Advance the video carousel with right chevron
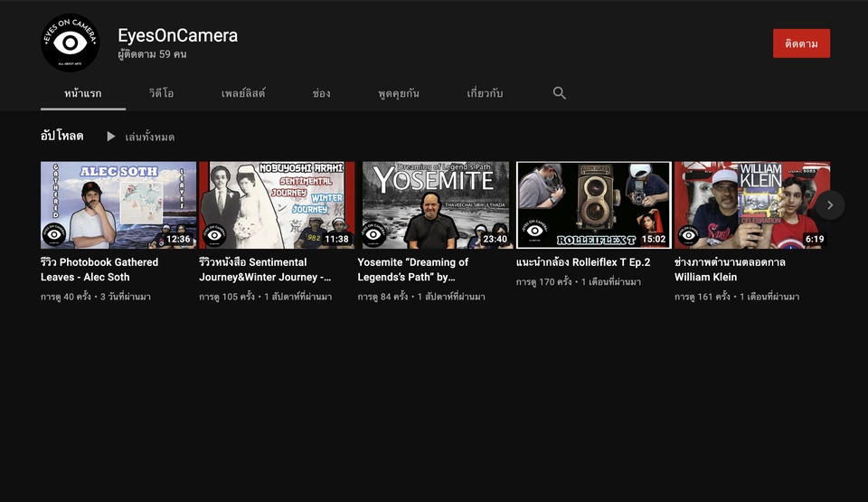This screenshot has width=868, height=502. pos(830,205)
